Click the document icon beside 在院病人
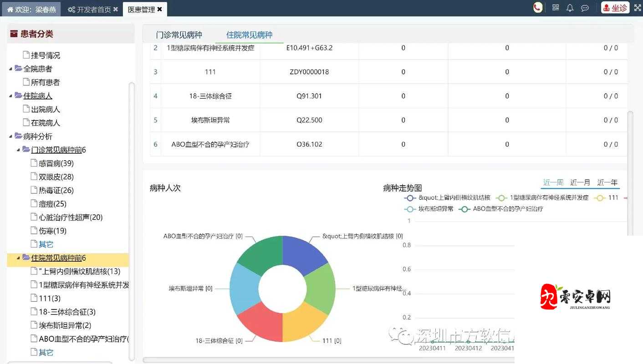The image size is (643, 364). tap(26, 122)
